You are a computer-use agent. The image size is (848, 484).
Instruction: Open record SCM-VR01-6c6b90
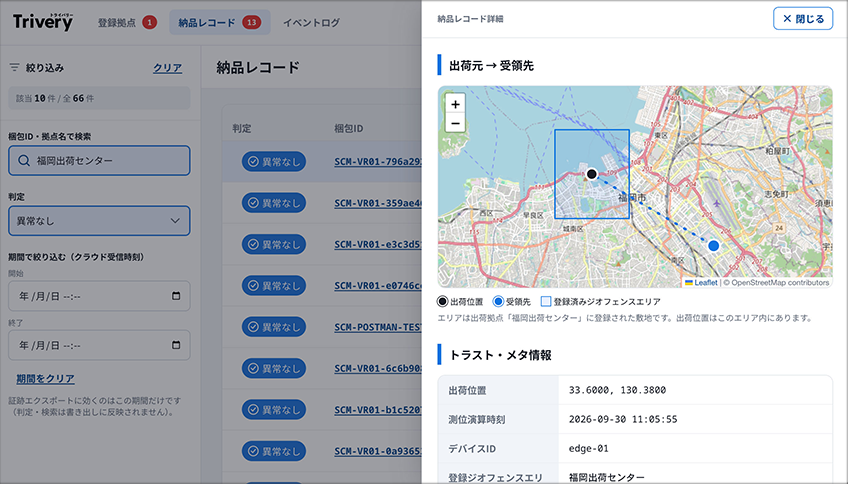[377, 368]
